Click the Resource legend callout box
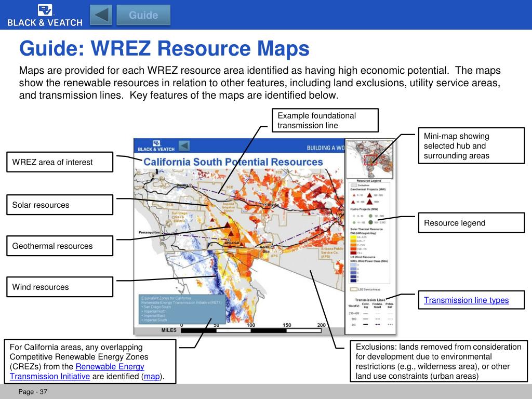 click(471, 223)
